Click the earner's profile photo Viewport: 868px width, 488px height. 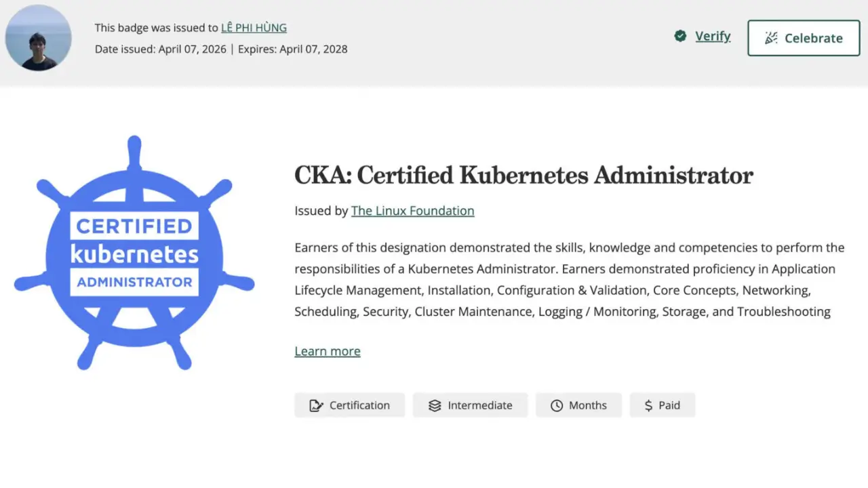coord(39,38)
